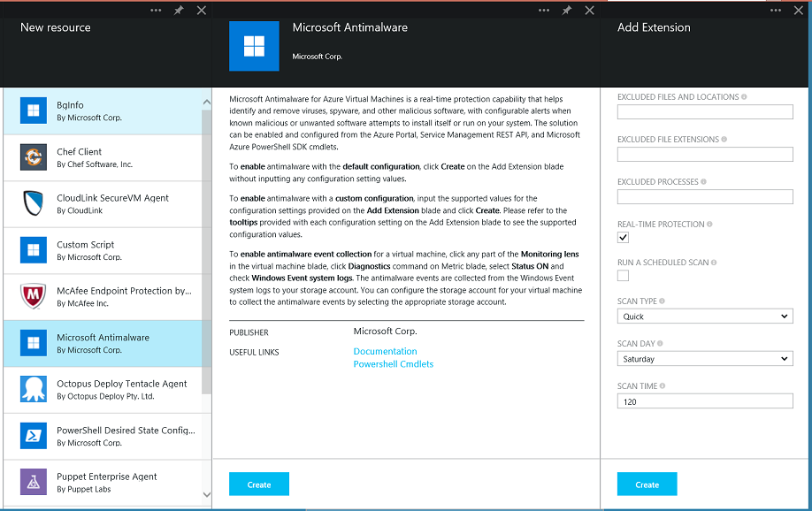Click the Chef Client extension icon
Viewport: 812px width, 511px height.
pyautogui.click(x=34, y=157)
